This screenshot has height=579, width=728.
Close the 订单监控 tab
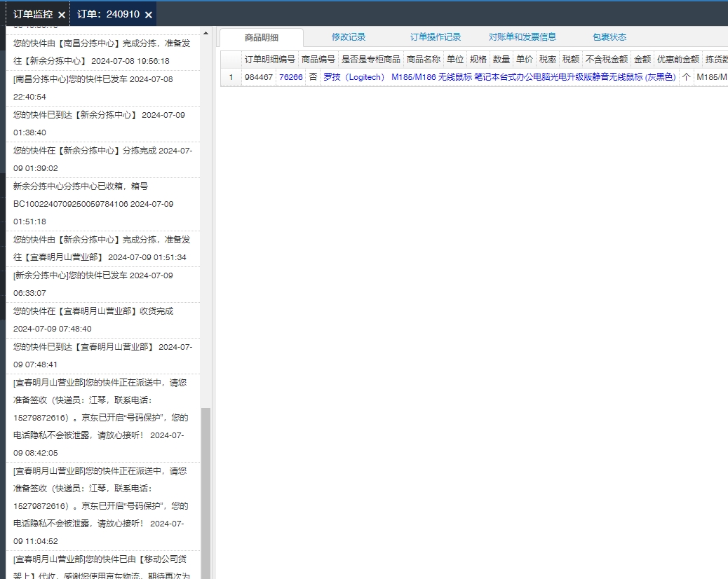coord(61,15)
